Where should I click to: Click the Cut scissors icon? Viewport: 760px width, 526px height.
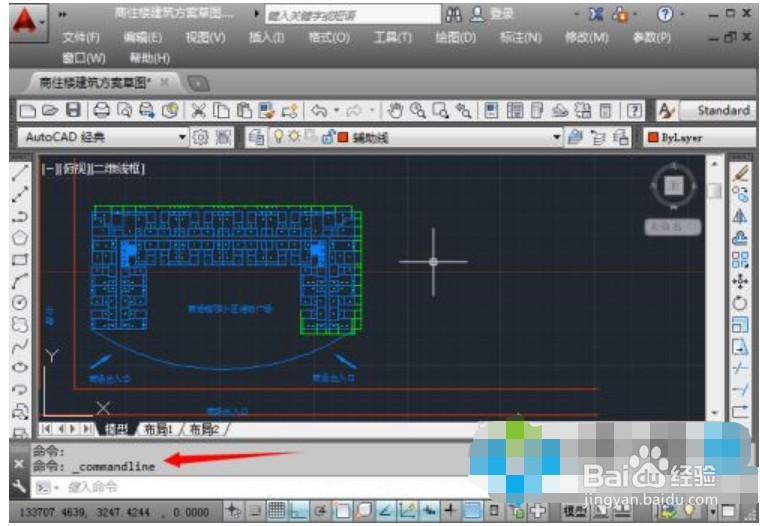point(198,111)
